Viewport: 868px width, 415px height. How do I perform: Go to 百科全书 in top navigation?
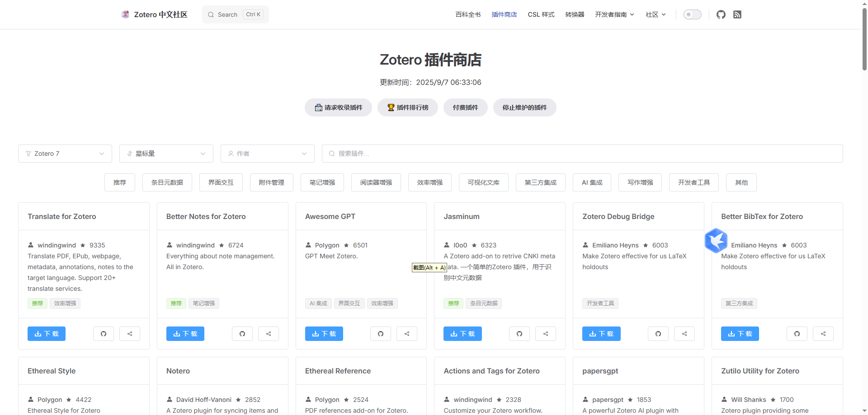(x=468, y=14)
